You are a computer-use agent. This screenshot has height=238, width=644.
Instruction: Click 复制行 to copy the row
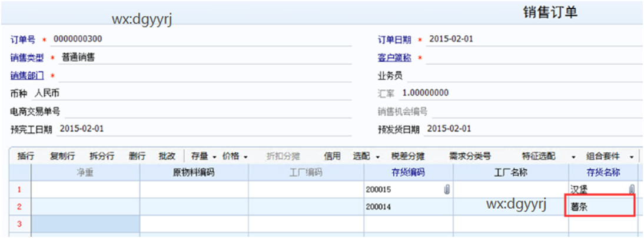click(62, 156)
